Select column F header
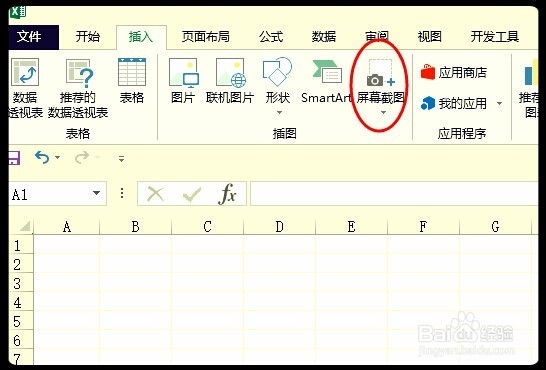The width and height of the screenshot is (546, 370). tap(423, 227)
